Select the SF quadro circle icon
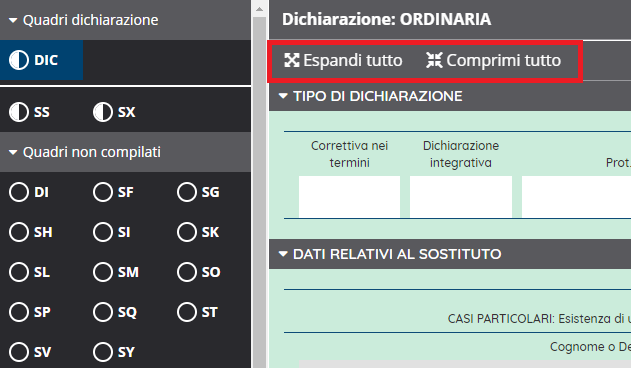The width and height of the screenshot is (631, 368). click(x=103, y=192)
